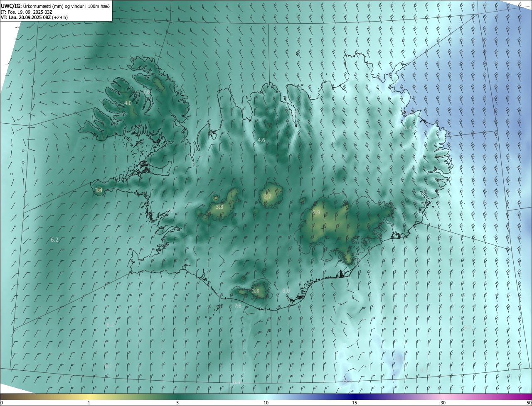The width and height of the screenshot is (532, 406).
Task: Click the 3.8 value in south Iceland
Action: click(256, 291)
